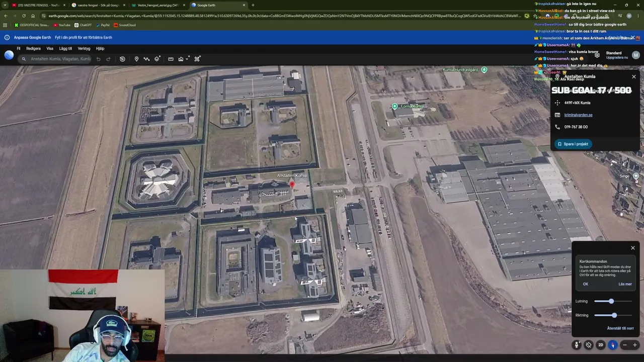The image size is (644, 362).
Task: Click the compass north button
Action: (613, 345)
